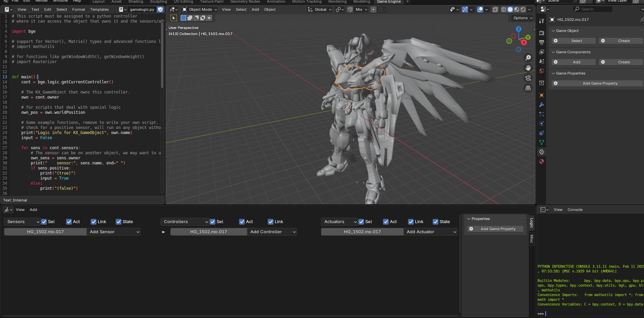644x318 pixels.
Task: Toggle the camera view icon
Action: coord(528,78)
